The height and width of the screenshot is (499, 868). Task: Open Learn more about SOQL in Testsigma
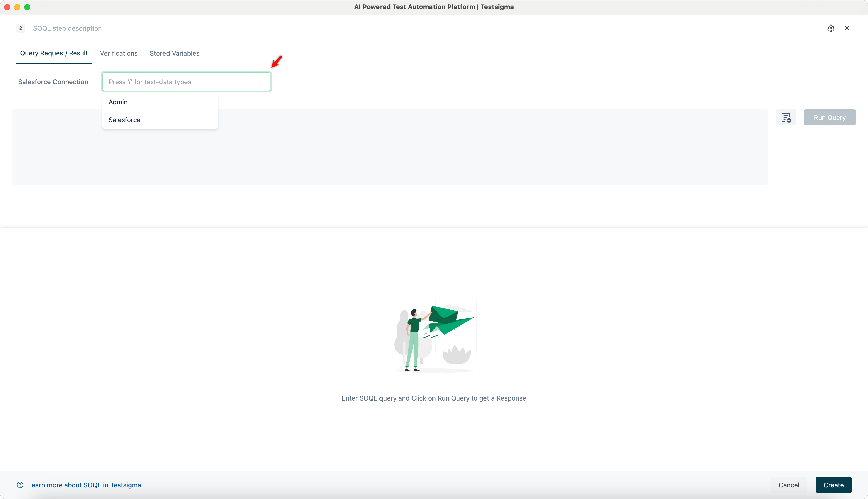pyautogui.click(x=85, y=485)
